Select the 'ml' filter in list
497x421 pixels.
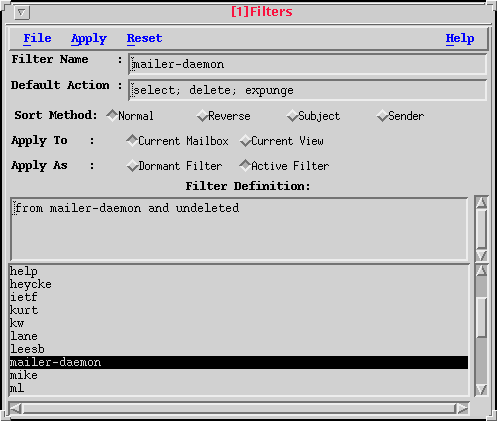(x=239, y=388)
